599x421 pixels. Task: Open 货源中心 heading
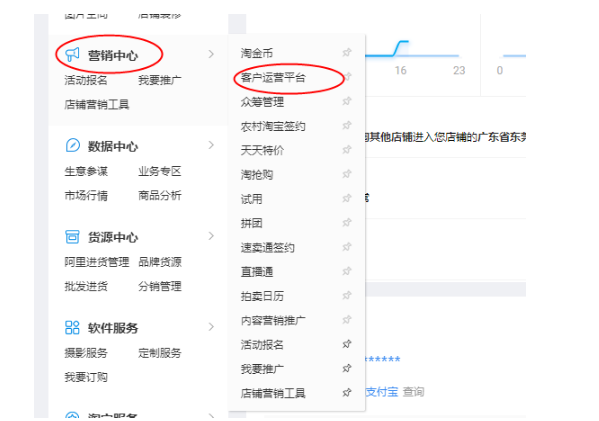pos(113,237)
